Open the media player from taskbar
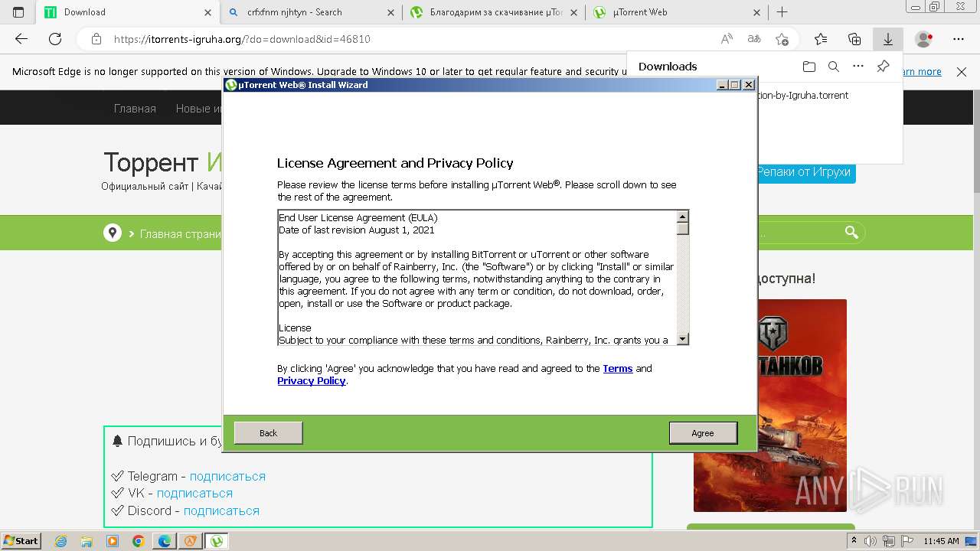 click(113, 541)
